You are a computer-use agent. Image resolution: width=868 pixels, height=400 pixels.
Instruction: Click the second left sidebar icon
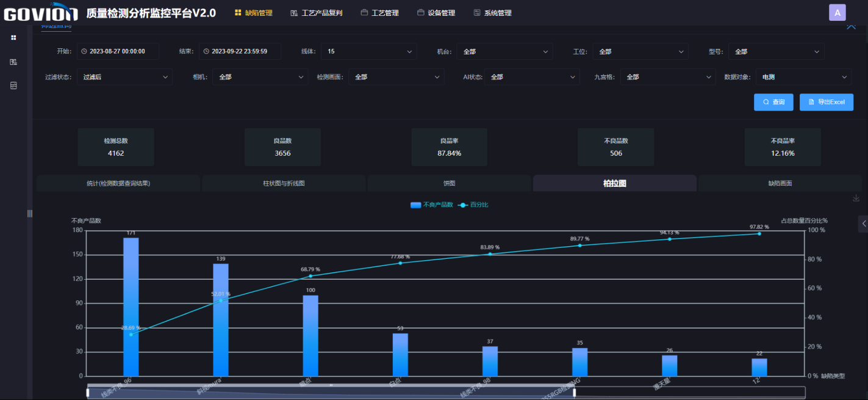tap(13, 62)
